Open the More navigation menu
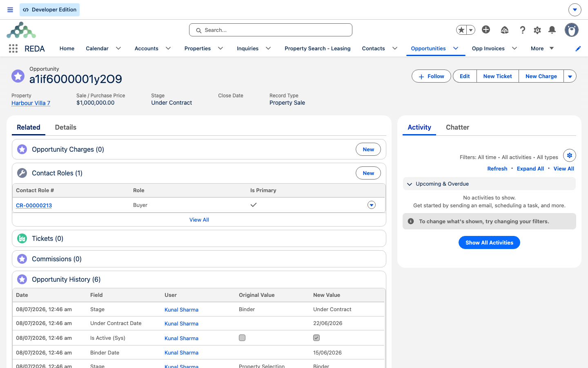The height and width of the screenshot is (368, 588). [x=542, y=48]
